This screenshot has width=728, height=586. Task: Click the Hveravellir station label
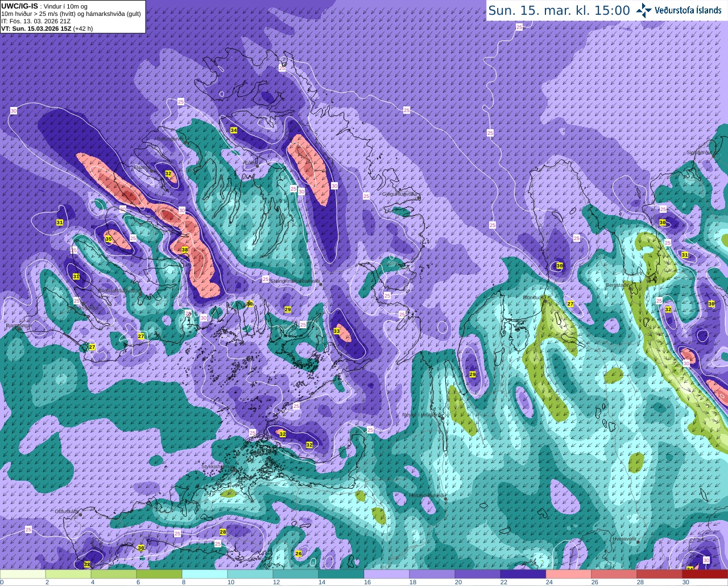[x=624, y=538]
